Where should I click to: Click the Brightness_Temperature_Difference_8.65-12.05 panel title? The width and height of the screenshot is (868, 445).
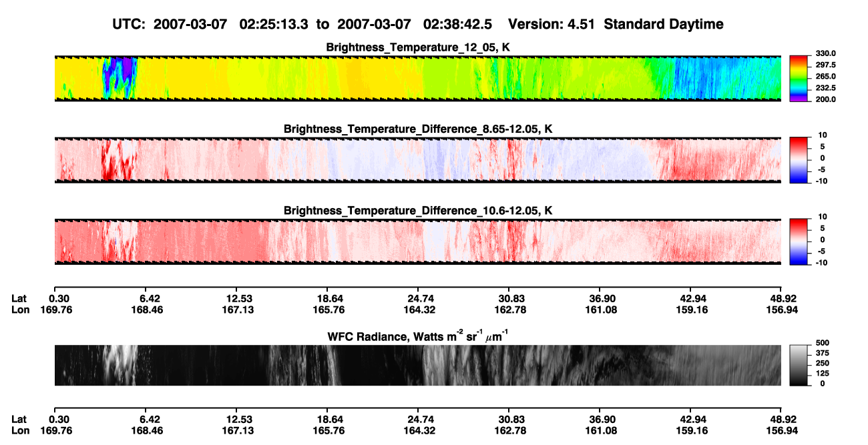coord(418,129)
